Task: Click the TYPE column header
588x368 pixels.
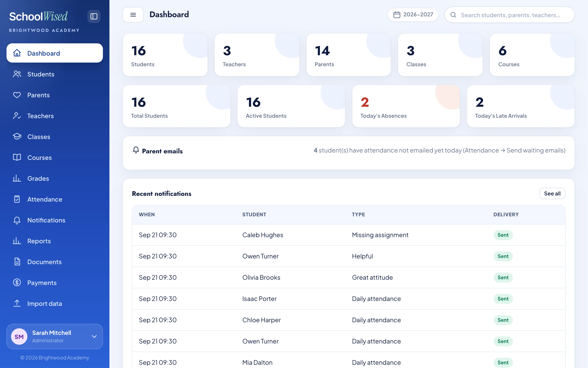Action: (358, 214)
